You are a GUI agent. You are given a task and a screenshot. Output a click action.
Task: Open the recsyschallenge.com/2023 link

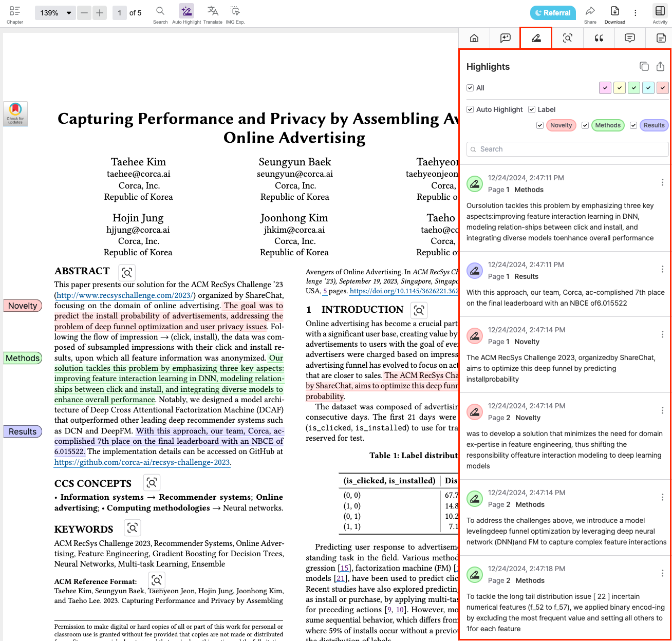point(125,295)
